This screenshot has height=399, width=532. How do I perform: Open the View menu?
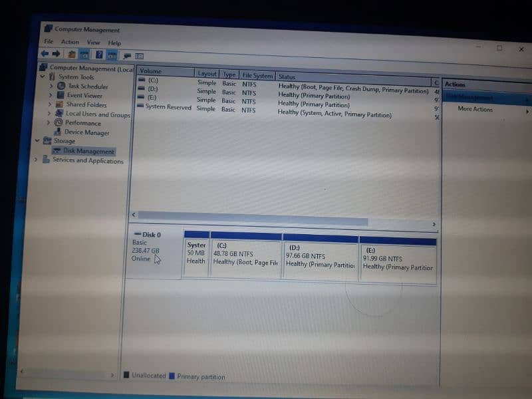(93, 43)
